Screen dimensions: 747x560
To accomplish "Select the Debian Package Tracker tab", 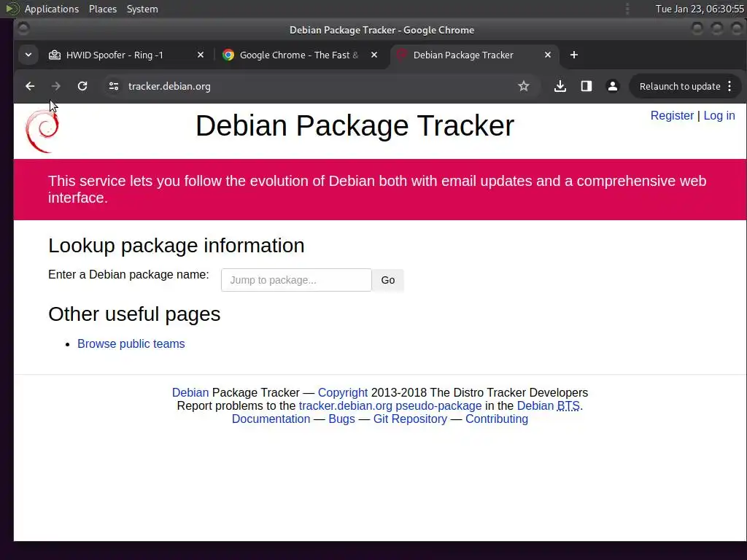I will 474,55.
